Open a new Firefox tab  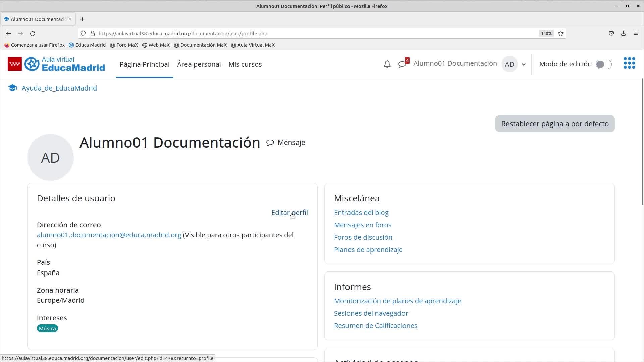pos(83,19)
